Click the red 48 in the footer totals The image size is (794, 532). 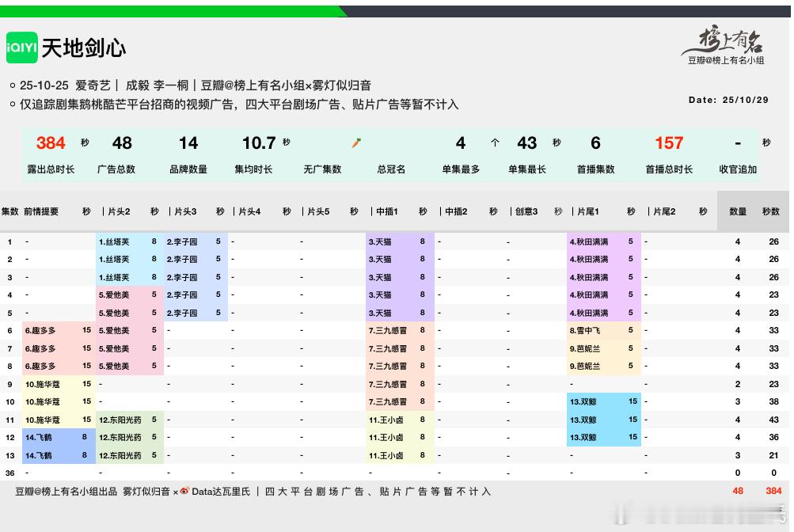738,491
